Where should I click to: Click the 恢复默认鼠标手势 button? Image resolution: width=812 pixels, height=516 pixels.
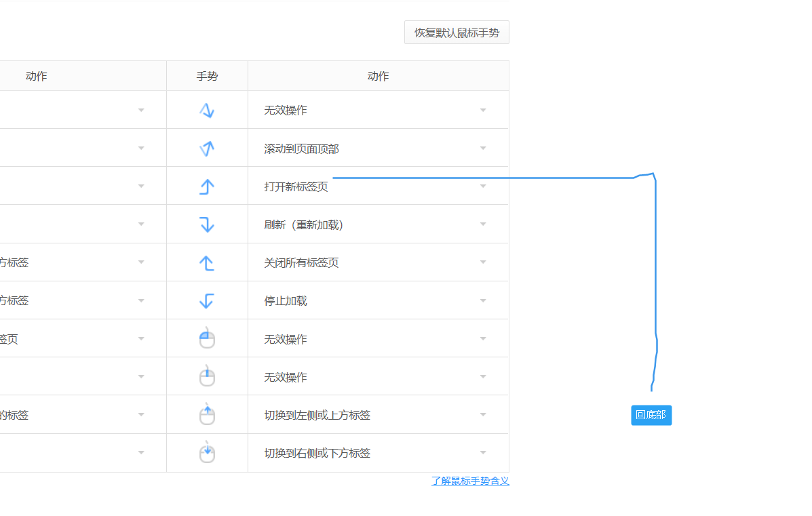point(457,33)
